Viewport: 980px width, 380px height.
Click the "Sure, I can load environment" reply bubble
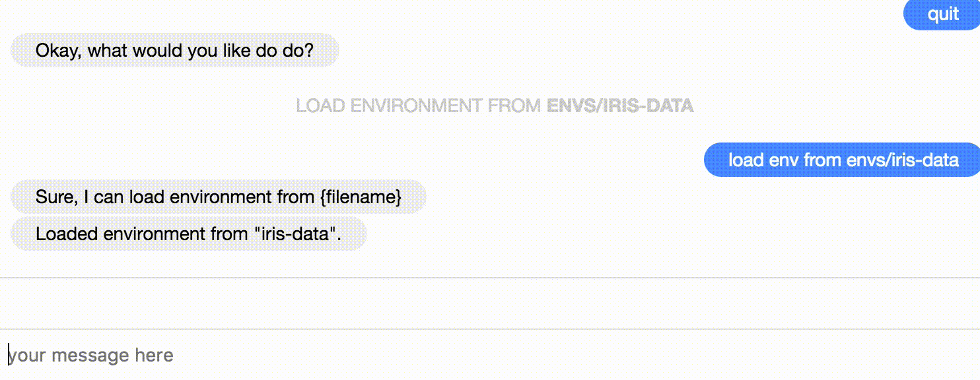coord(218,197)
